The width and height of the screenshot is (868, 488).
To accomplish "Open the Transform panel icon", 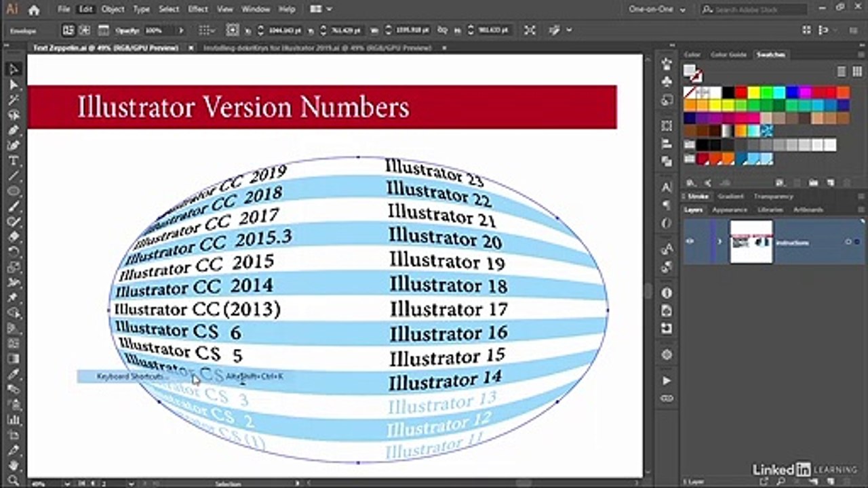I will (x=667, y=126).
